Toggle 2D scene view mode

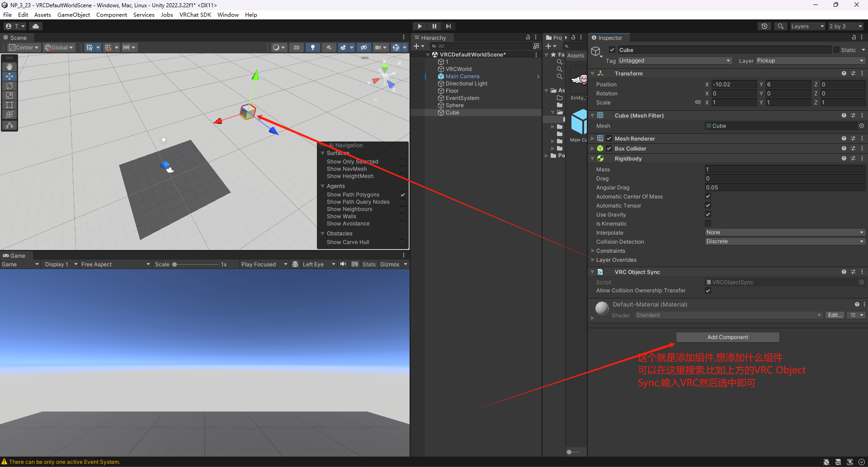(x=297, y=47)
